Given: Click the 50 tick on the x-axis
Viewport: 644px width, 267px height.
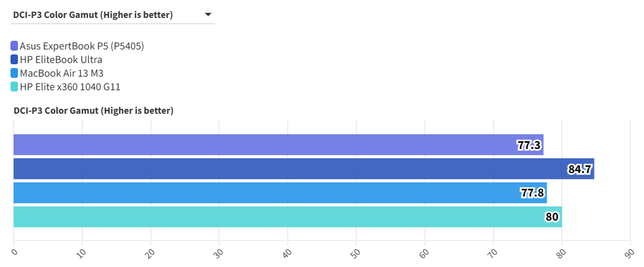Looking at the screenshot, I should 355,252.
